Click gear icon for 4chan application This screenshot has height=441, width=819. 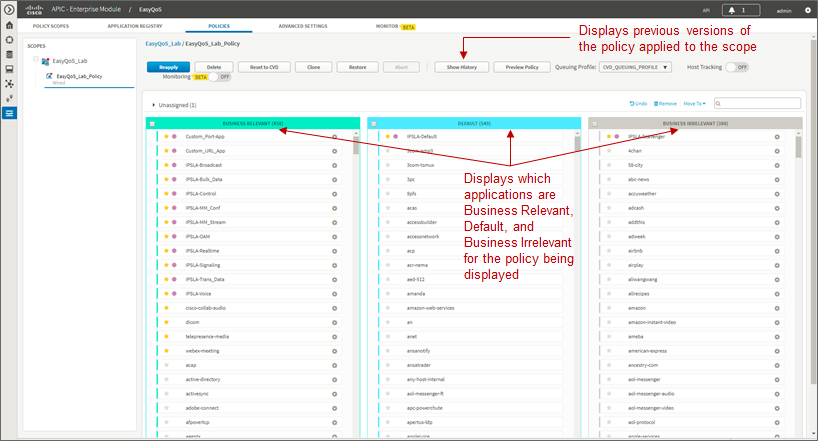click(777, 151)
